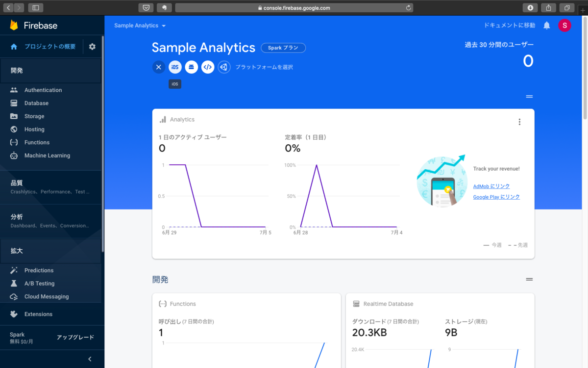The height and width of the screenshot is (368, 588).
Task: Open project settings gear icon
Action: (x=92, y=47)
